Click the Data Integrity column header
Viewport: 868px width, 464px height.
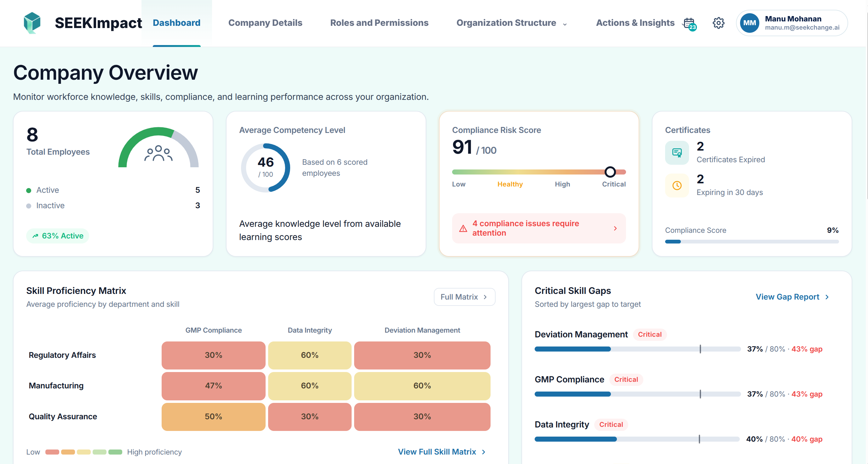point(310,330)
